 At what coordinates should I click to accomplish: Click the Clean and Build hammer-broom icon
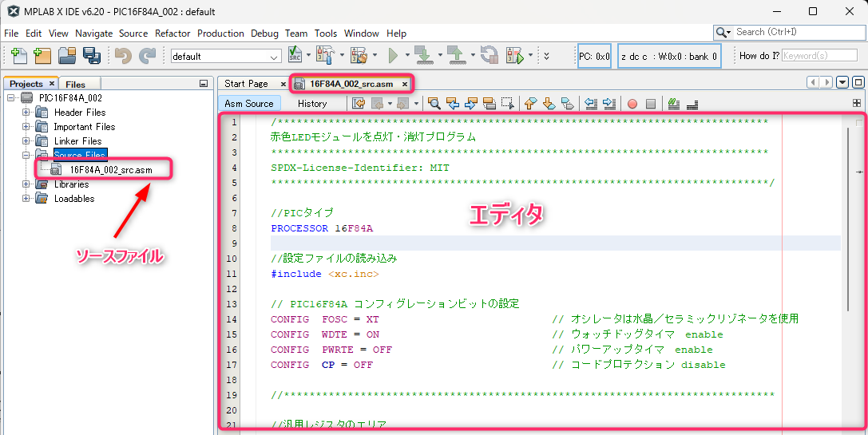click(x=359, y=55)
